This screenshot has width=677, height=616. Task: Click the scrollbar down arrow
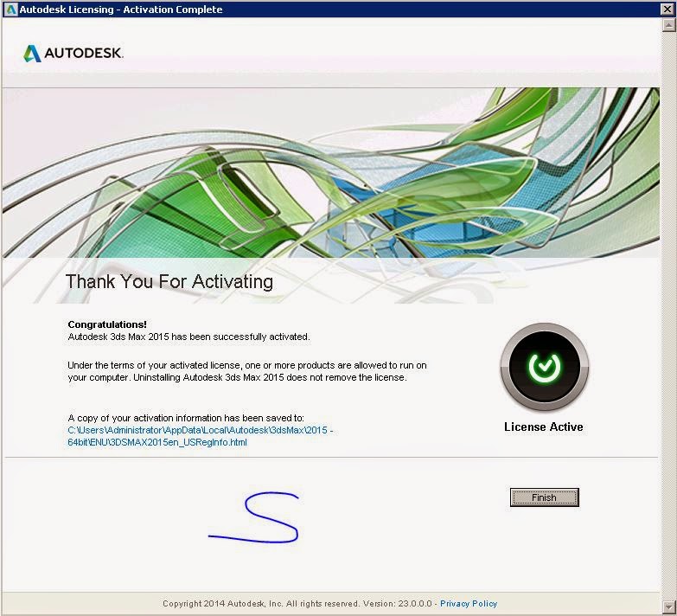coord(668,606)
